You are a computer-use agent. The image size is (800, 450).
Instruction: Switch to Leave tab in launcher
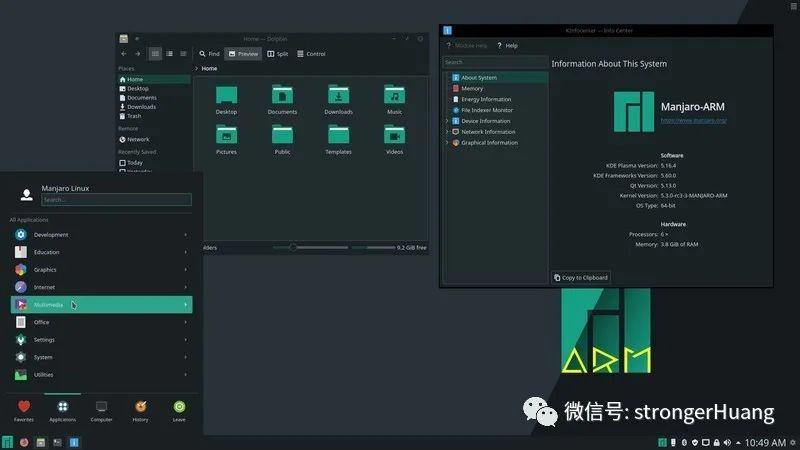[x=179, y=411]
